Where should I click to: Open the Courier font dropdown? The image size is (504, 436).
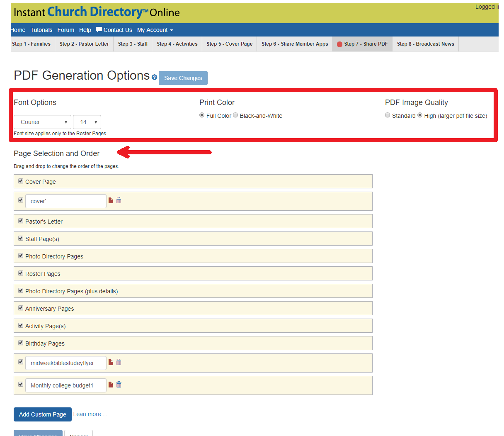(42, 122)
